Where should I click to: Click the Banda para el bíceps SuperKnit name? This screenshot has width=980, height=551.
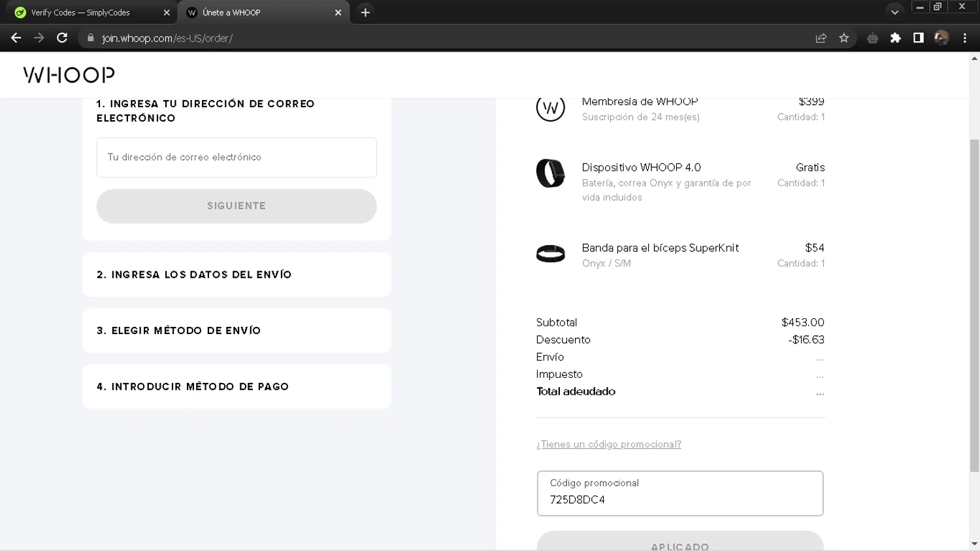[661, 248]
